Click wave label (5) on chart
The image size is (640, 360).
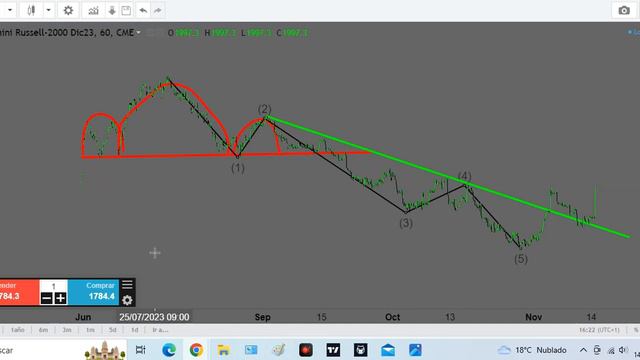pos(521,259)
